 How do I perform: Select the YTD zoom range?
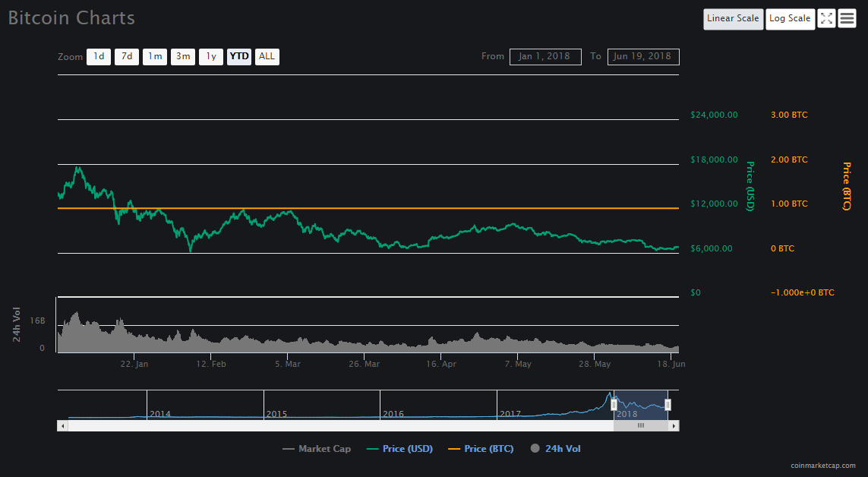pyautogui.click(x=239, y=56)
